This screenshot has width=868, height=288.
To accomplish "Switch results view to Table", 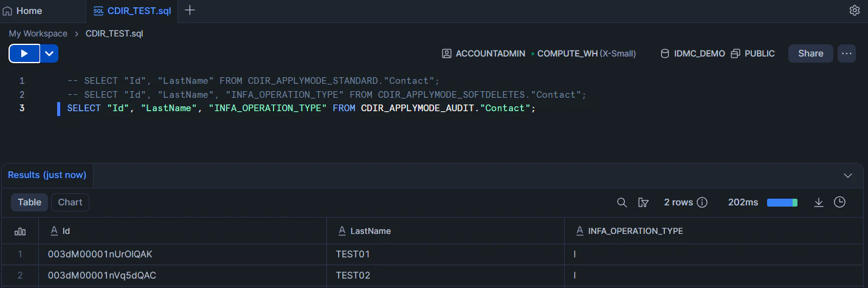I will (x=29, y=202).
